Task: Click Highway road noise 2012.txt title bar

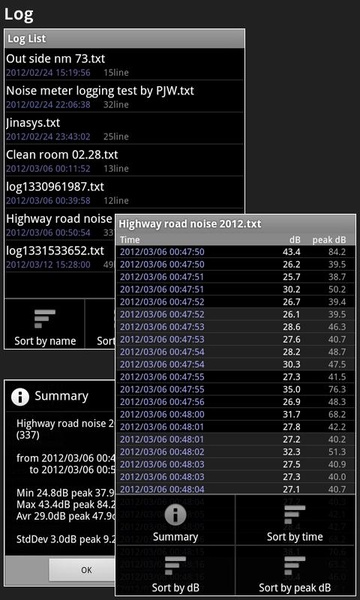Action: click(x=235, y=224)
